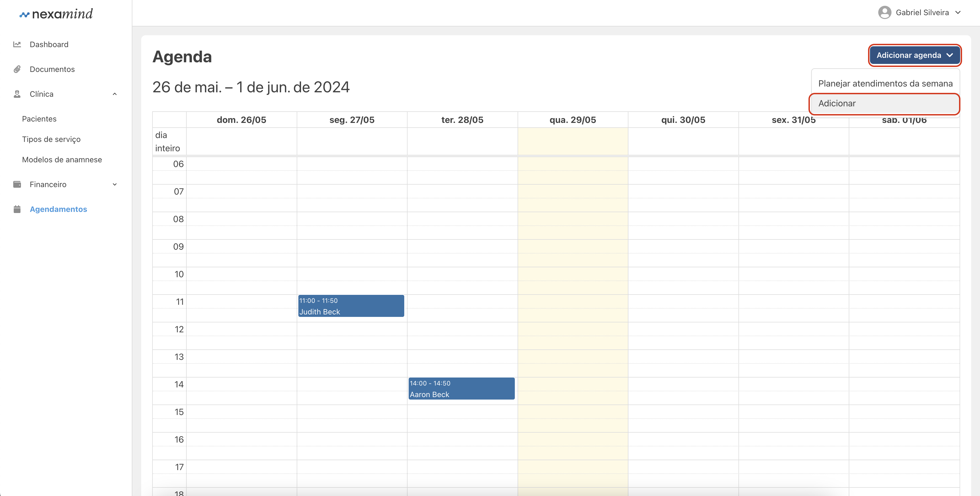Open the Pacientes submenu item
Screen dimensions: 980x496
click(39, 119)
